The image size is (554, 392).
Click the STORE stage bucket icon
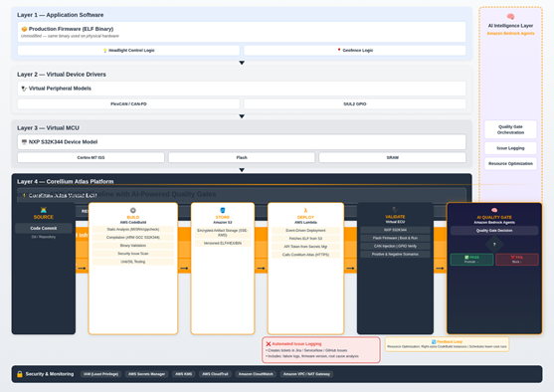[x=223, y=210]
